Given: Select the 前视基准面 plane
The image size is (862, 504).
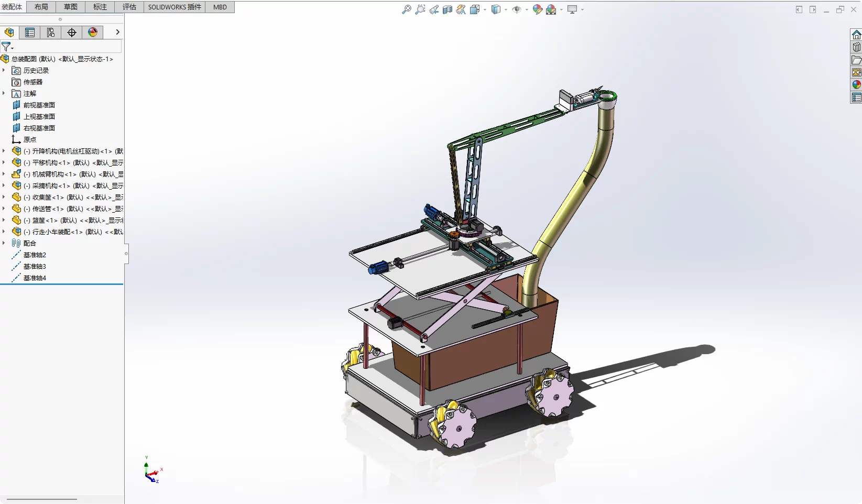Looking at the screenshot, I should (34, 105).
